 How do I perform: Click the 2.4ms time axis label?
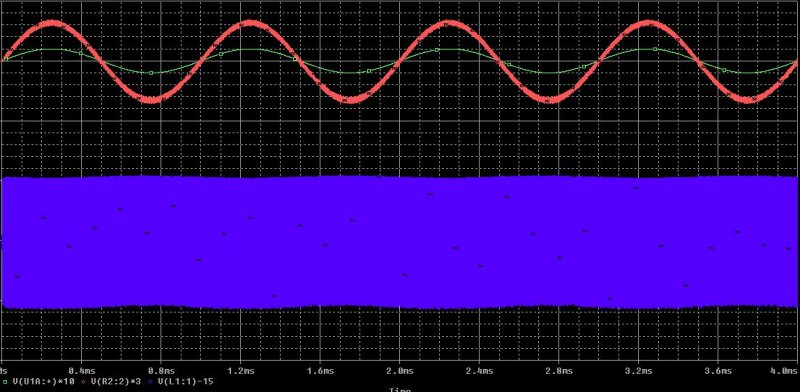coord(480,371)
